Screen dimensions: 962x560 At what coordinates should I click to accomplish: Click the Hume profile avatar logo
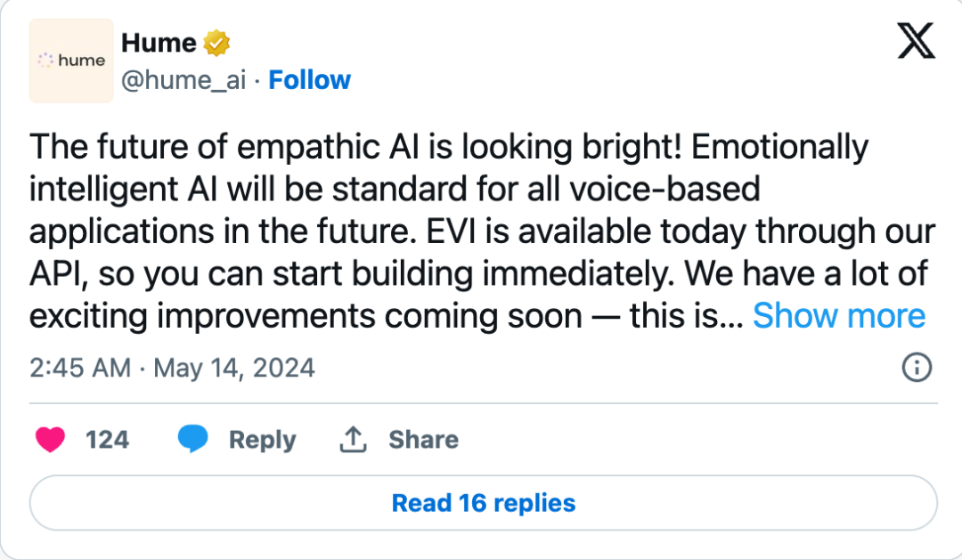click(71, 61)
